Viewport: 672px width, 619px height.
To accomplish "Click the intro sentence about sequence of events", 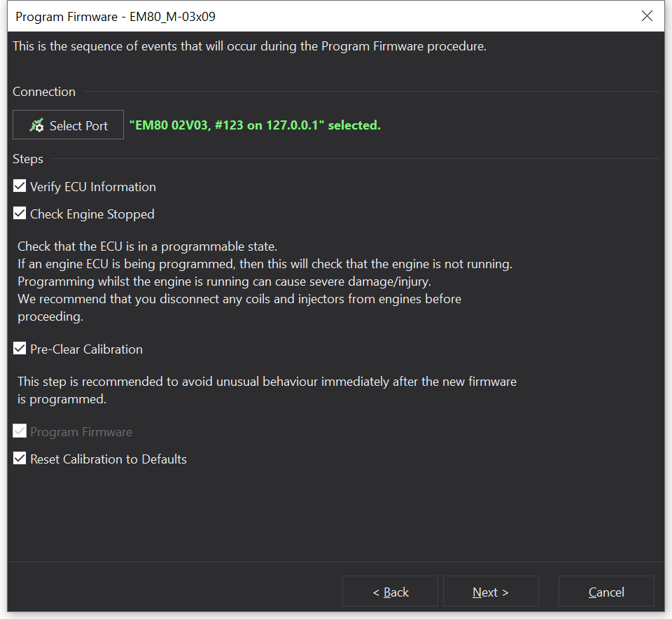I will pyautogui.click(x=249, y=47).
